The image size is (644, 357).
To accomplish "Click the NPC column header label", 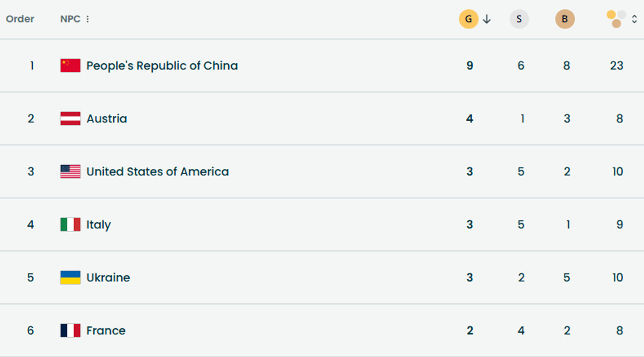I will pos(70,19).
